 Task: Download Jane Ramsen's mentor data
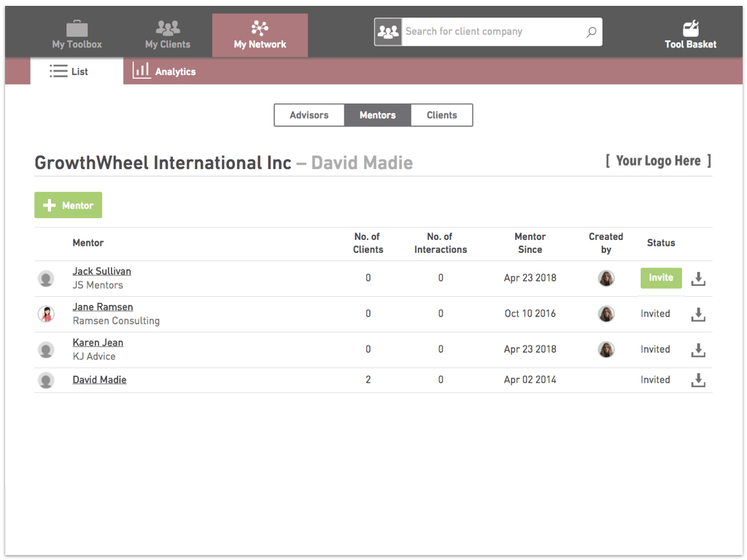click(698, 314)
